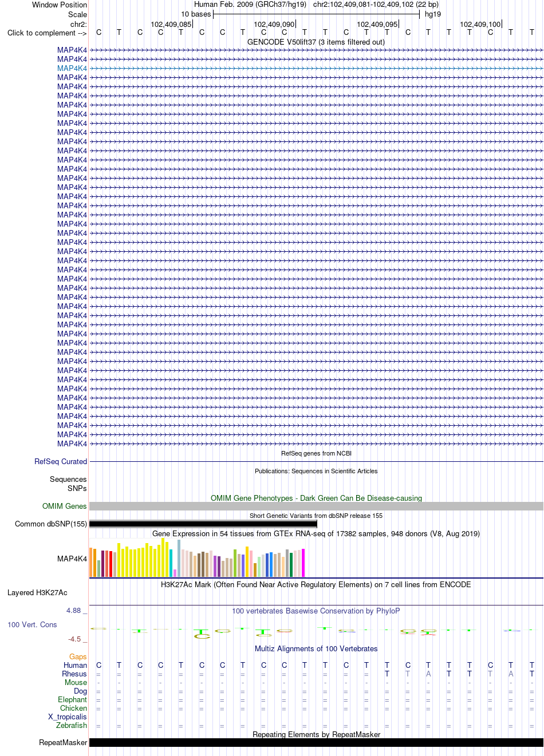Select the 100 Vert. Cons track label
The image size is (544, 756).
(32, 624)
